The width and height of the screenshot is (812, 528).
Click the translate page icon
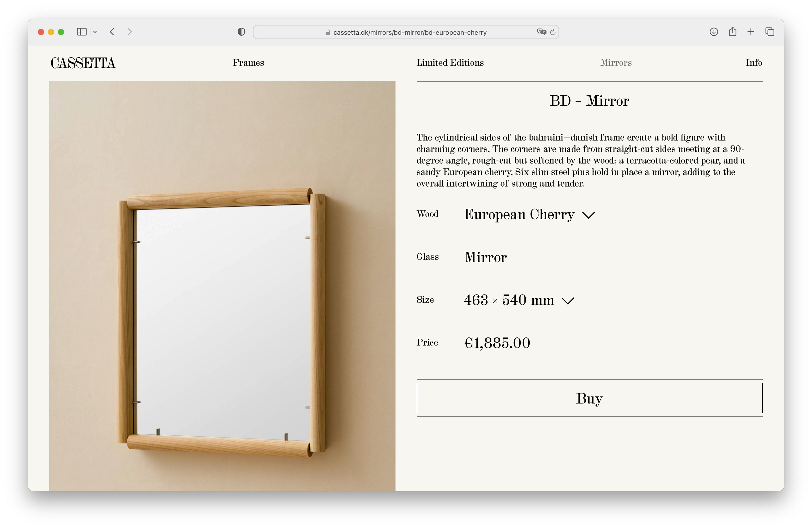click(x=541, y=32)
